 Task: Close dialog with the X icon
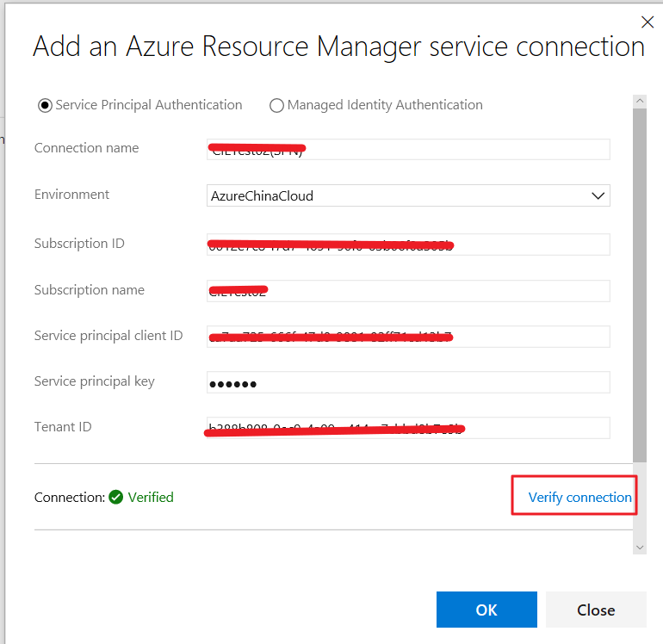(x=647, y=23)
